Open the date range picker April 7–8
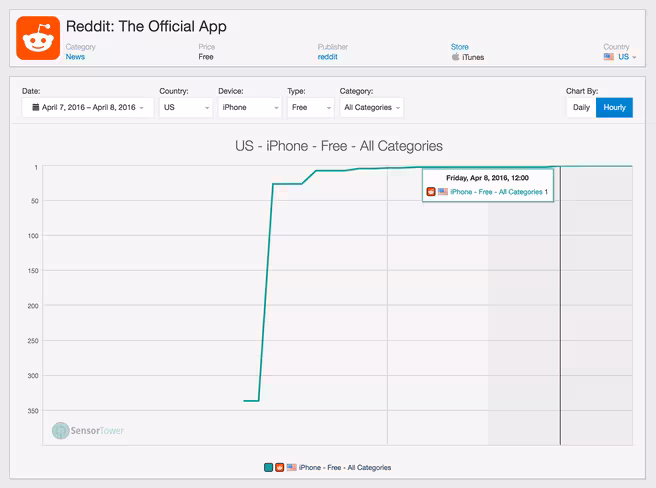 point(88,108)
